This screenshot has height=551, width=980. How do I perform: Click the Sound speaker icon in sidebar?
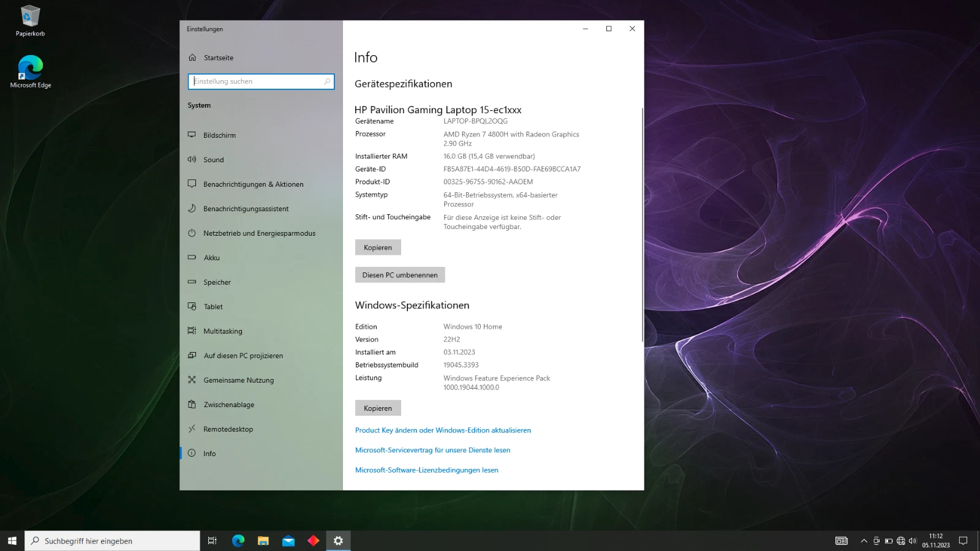(192, 159)
